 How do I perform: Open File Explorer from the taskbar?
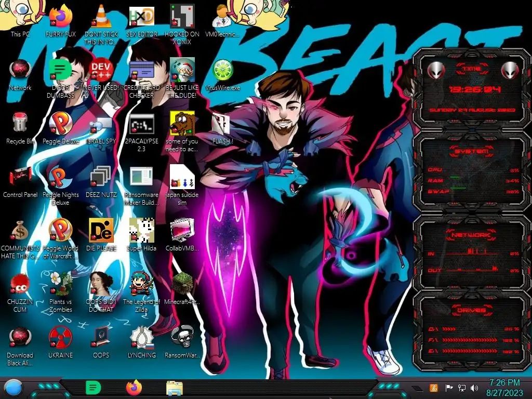[x=175, y=388]
